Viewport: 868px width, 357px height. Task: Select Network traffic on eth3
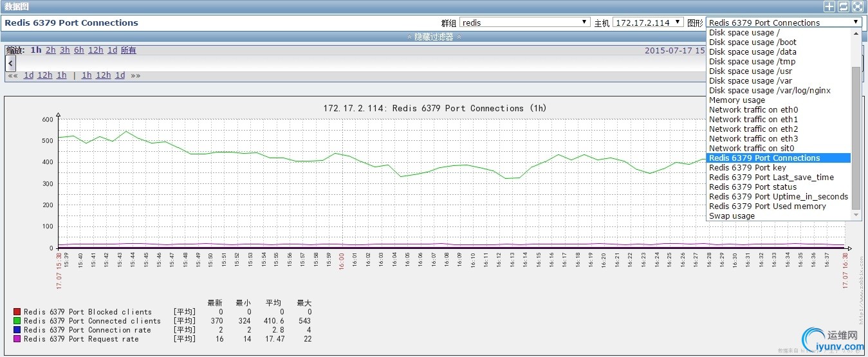(779, 139)
